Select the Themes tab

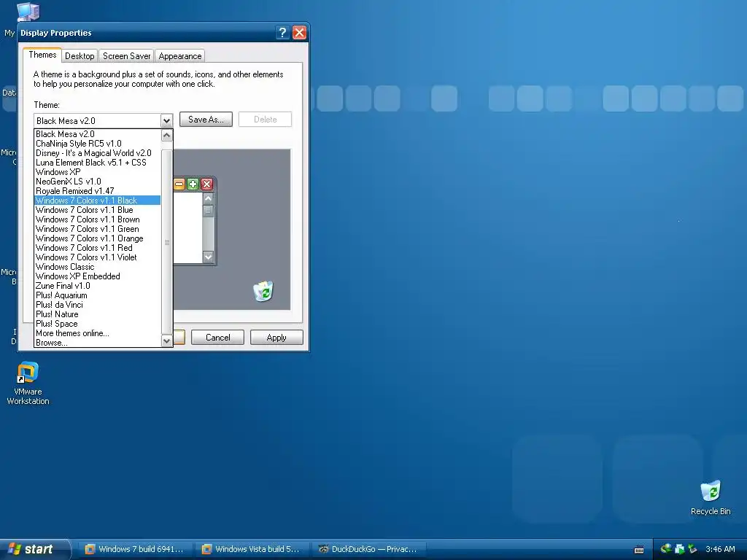[x=42, y=55]
